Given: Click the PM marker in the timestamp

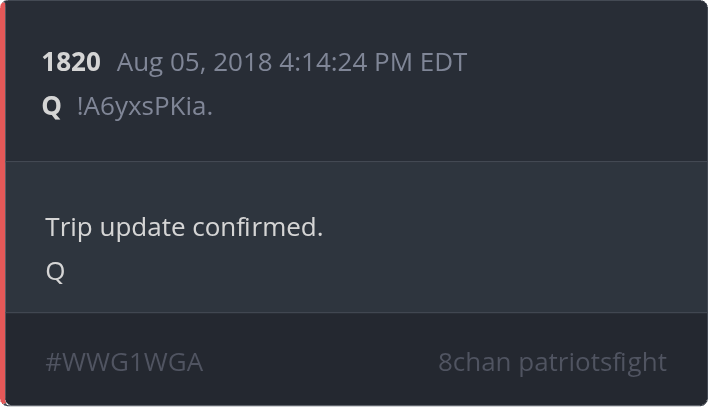Looking at the screenshot, I should (x=394, y=62).
